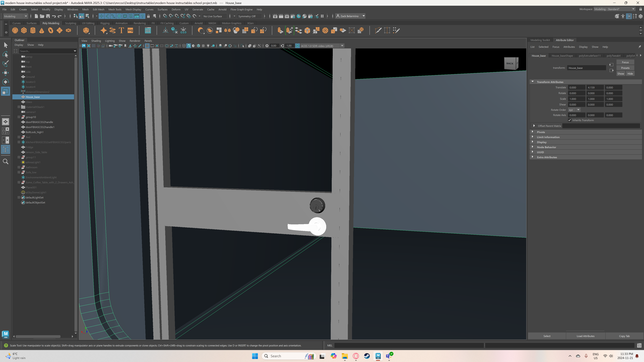Expand group10 in the Outliner

tap(19, 117)
